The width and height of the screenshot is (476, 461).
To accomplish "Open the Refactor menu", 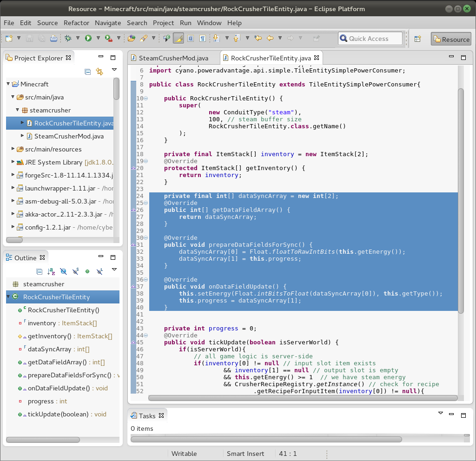I will (76, 23).
